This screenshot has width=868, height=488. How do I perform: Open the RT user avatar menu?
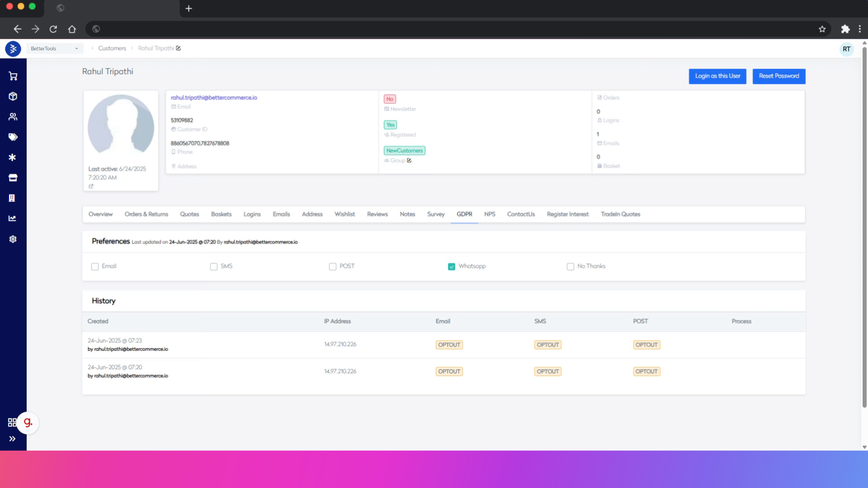coord(846,49)
